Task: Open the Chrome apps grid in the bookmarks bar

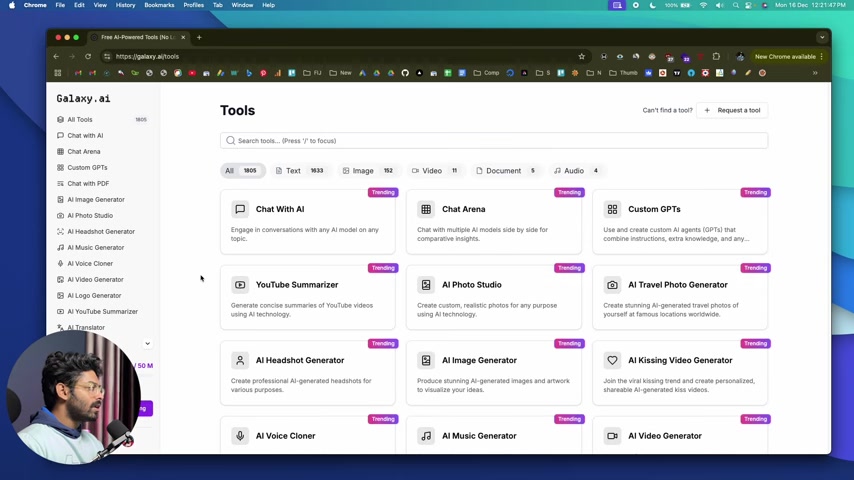Action: (x=58, y=73)
